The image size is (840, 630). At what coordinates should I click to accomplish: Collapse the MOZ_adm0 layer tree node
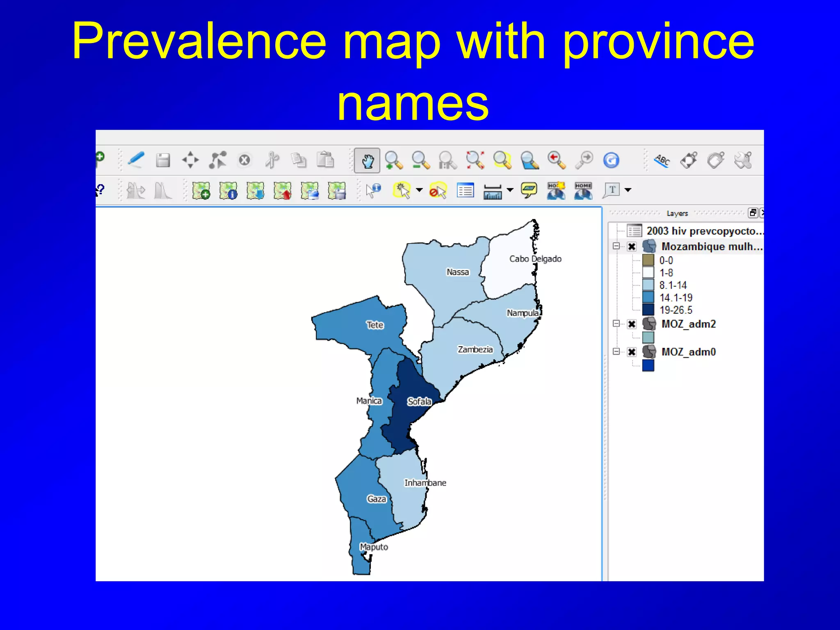616,351
